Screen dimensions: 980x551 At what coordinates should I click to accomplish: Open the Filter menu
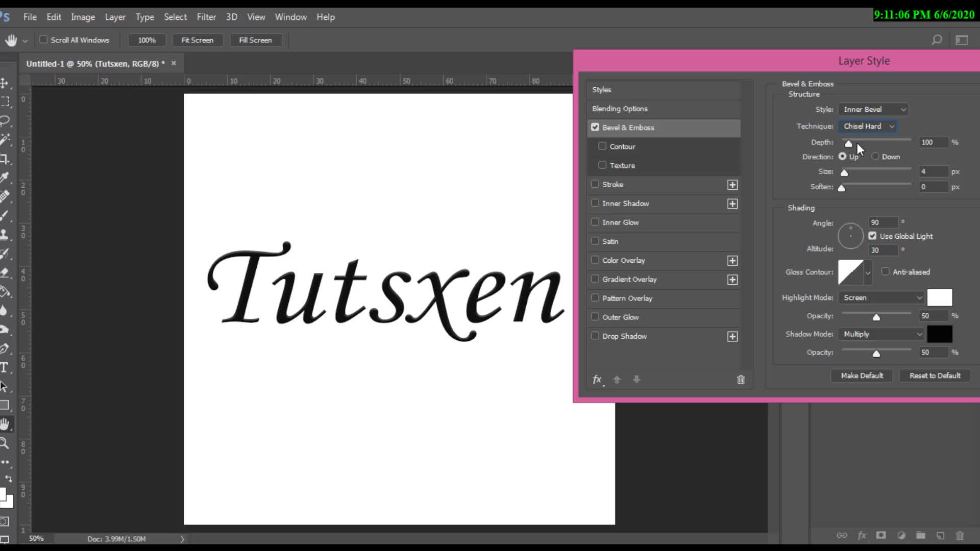(206, 17)
